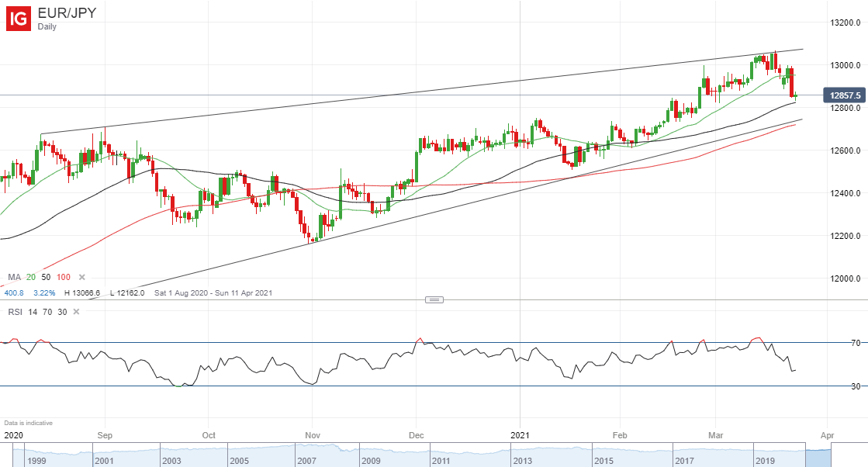
Task: Click the 12200.0 price axis label
Action: 846,236
